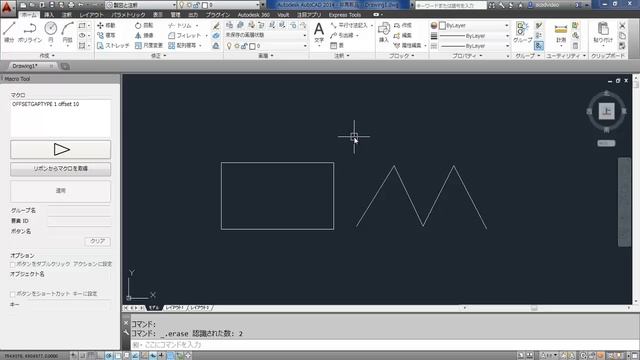Image resolution: width=640 pixels, height=360 pixels.
Task: Click in the macro text area
Action: click(x=60, y=118)
